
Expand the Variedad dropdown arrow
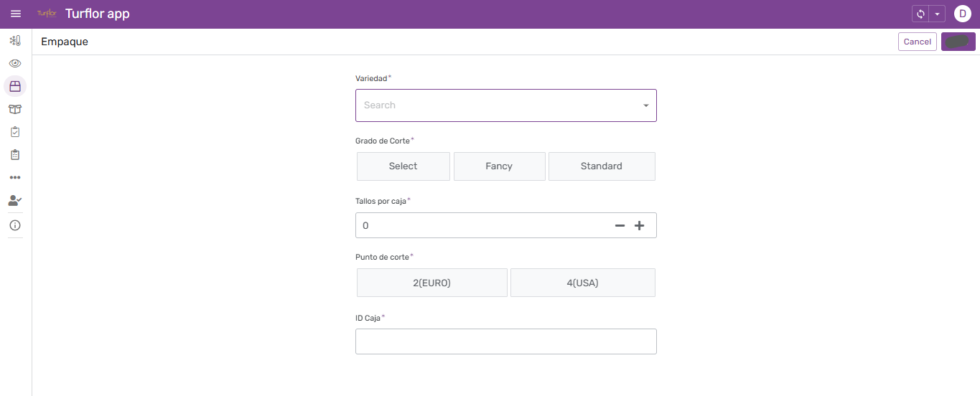coord(645,105)
